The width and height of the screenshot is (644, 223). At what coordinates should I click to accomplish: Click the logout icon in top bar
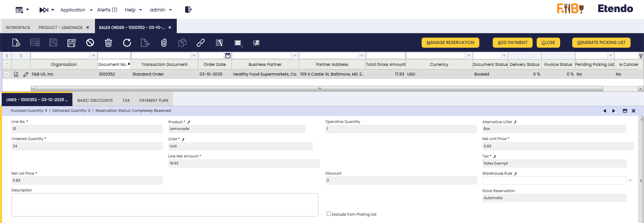click(x=188, y=10)
